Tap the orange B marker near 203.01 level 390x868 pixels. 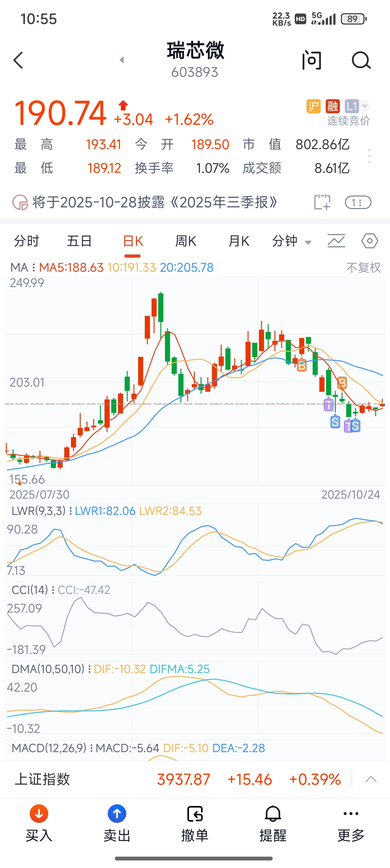click(342, 383)
